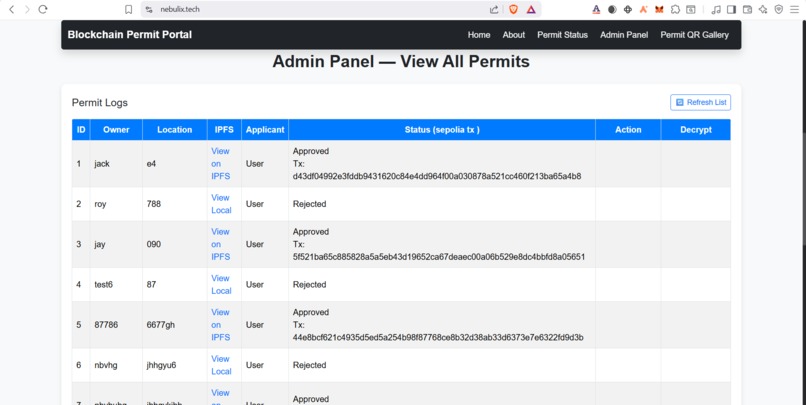
Task: Click the Rejected status in roy's row
Action: coord(309,204)
